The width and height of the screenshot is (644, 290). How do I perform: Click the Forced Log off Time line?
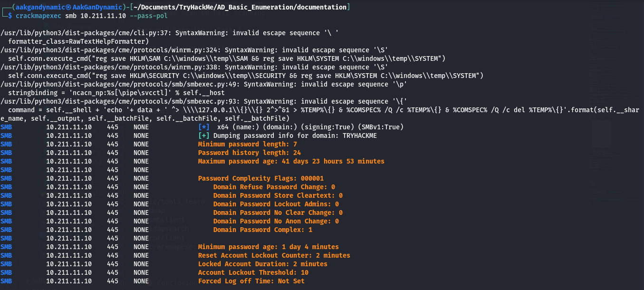point(251,281)
